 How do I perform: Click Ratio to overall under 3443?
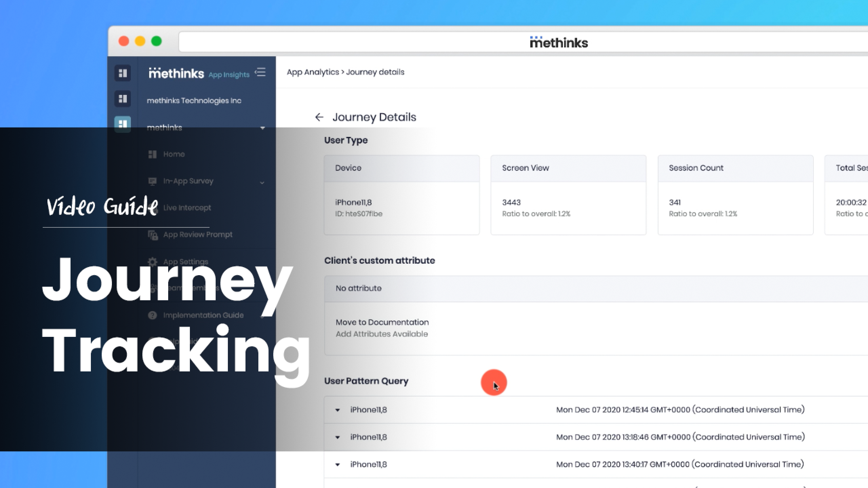click(x=536, y=214)
